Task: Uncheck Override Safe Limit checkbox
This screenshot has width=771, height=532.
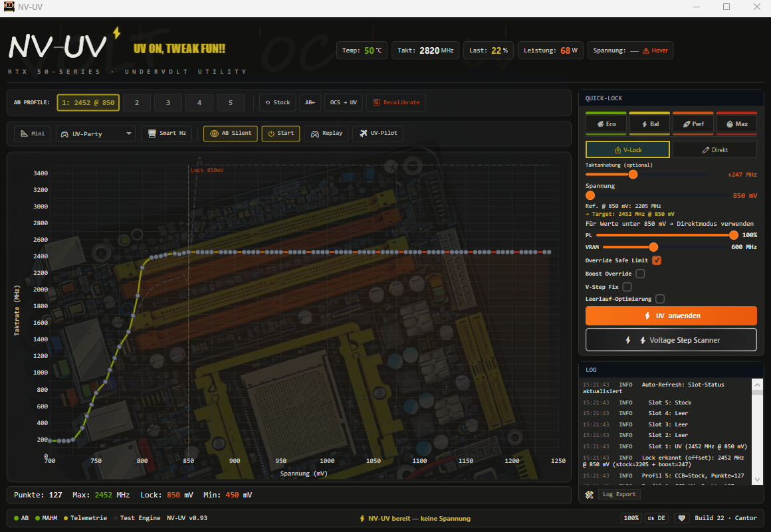Action: (657, 260)
